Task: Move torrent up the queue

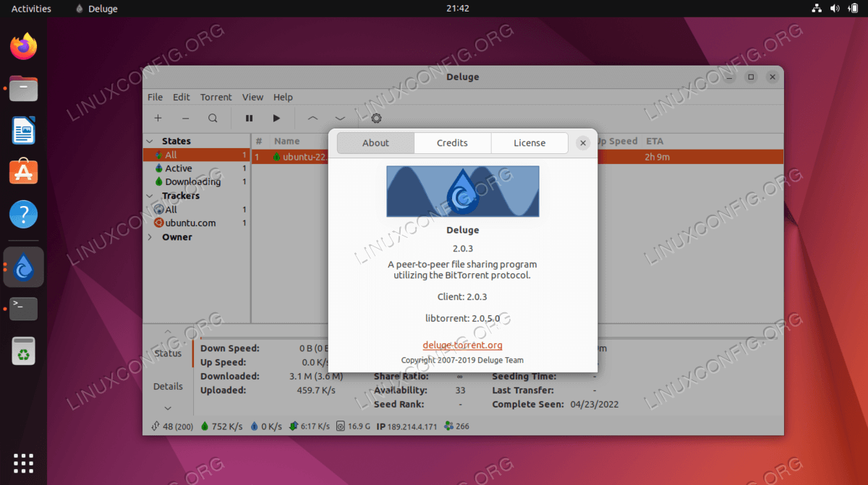Action: pyautogui.click(x=312, y=118)
